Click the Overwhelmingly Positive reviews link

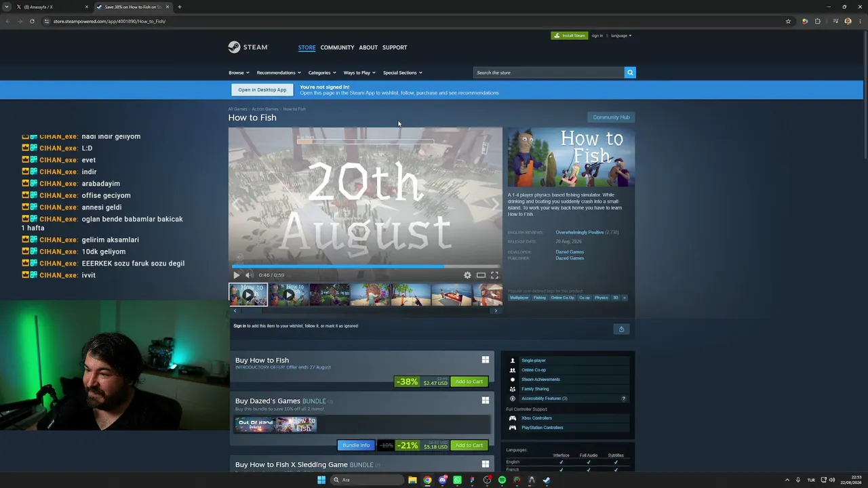(x=579, y=232)
